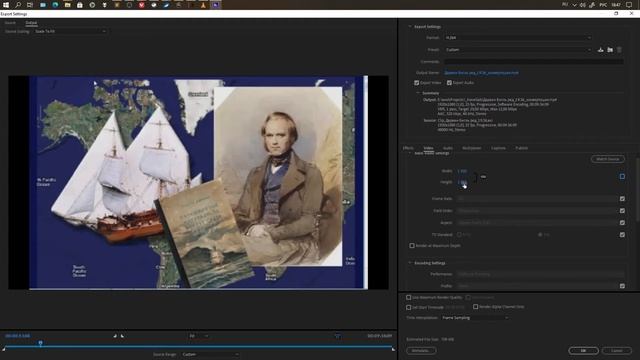
Task: Toggle the width-height aspect link icon
Action: click(483, 177)
